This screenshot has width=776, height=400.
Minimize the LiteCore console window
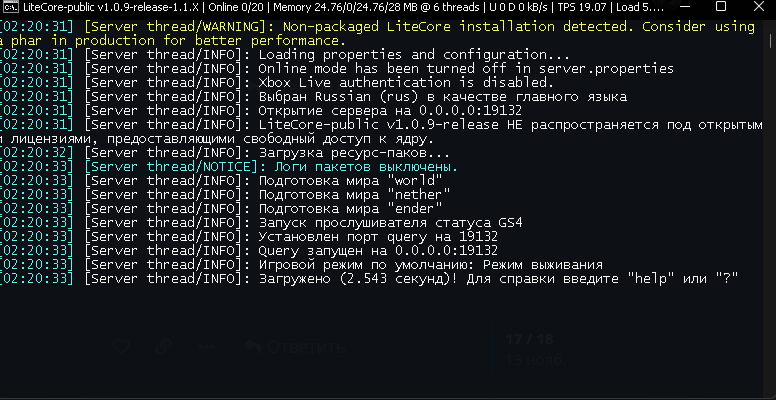point(684,7)
